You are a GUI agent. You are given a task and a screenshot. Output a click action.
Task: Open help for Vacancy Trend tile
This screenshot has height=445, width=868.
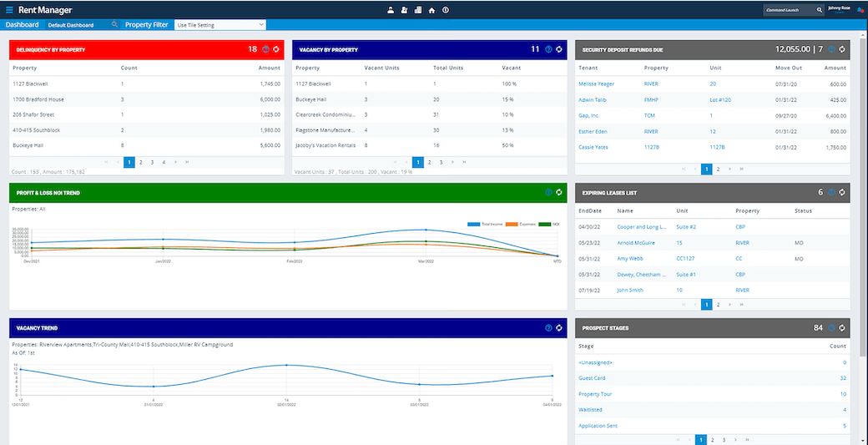(x=548, y=328)
